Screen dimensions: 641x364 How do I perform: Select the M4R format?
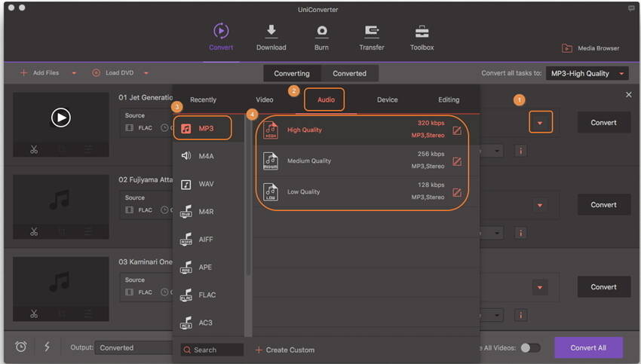(208, 212)
